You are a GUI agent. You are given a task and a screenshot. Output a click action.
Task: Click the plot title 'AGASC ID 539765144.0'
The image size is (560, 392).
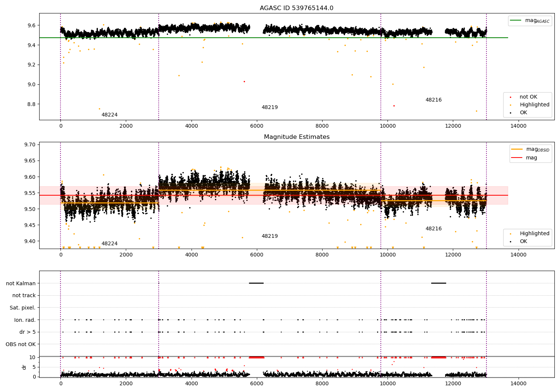296,8
